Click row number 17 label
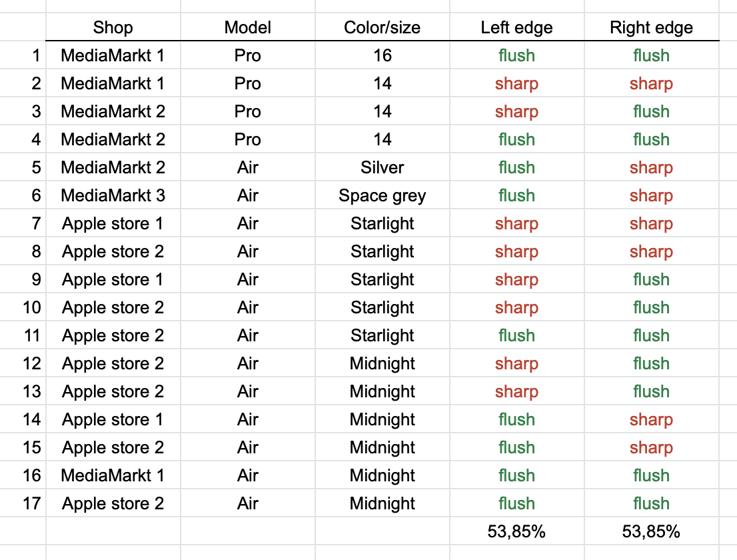Viewport: 737px width, 560px height. pyautogui.click(x=32, y=503)
